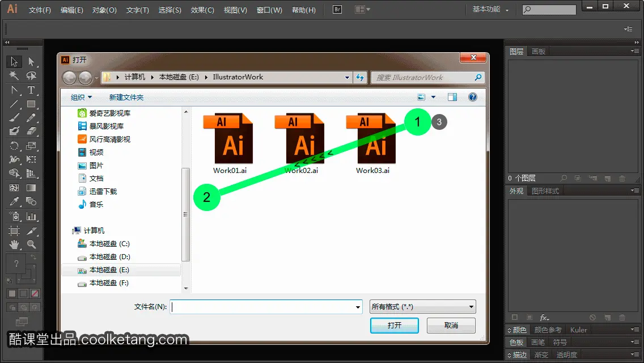Select the Magic Wand tool
The width and height of the screenshot is (644, 363).
point(14,75)
